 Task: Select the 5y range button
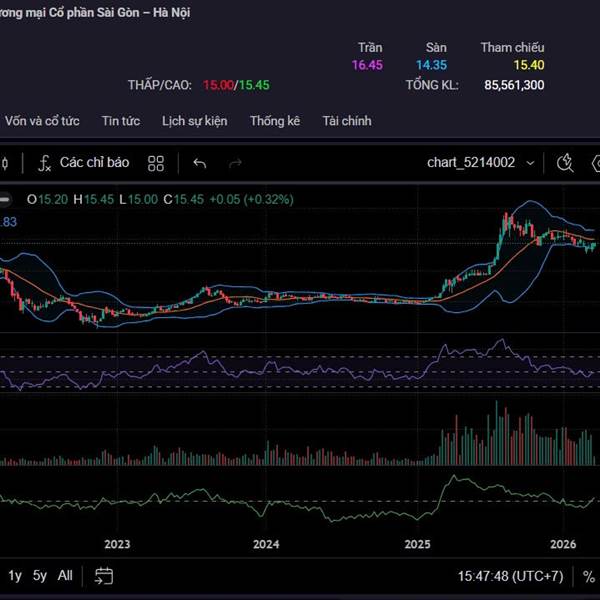tap(40, 576)
